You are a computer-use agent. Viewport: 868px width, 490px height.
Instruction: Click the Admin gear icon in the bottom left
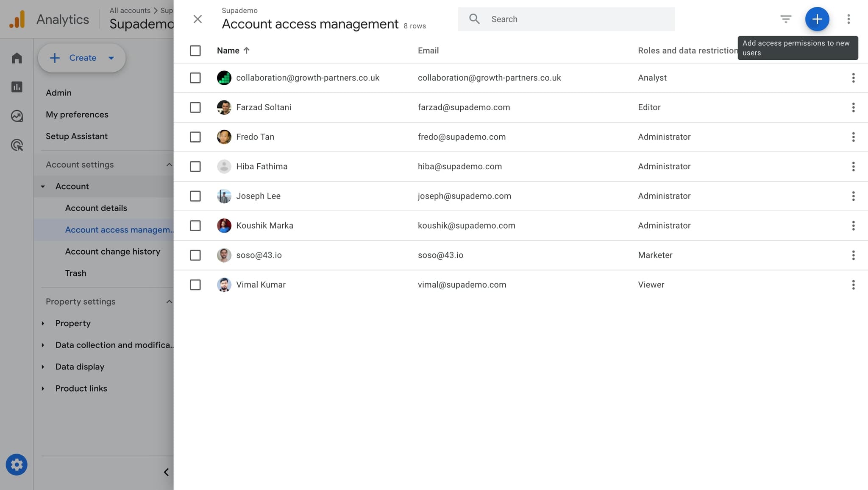click(x=17, y=465)
